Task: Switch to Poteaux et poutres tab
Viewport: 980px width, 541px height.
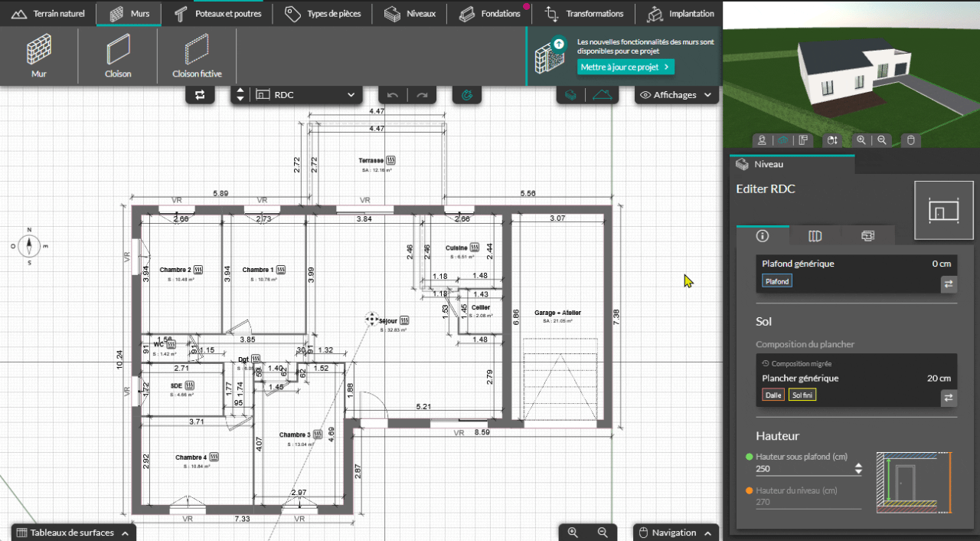Action: [x=218, y=14]
